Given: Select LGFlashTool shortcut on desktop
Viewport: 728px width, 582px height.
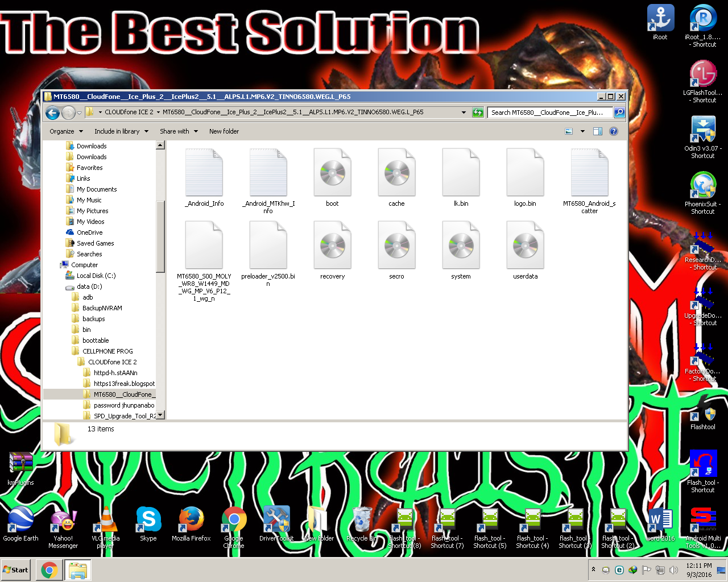Looking at the screenshot, I should tap(703, 81).
